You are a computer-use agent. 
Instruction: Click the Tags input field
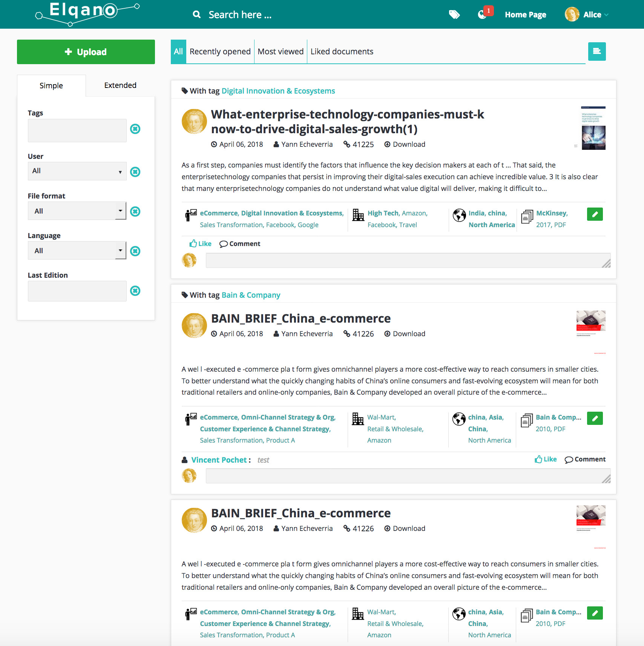pyautogui.click(x=77, y=131)
